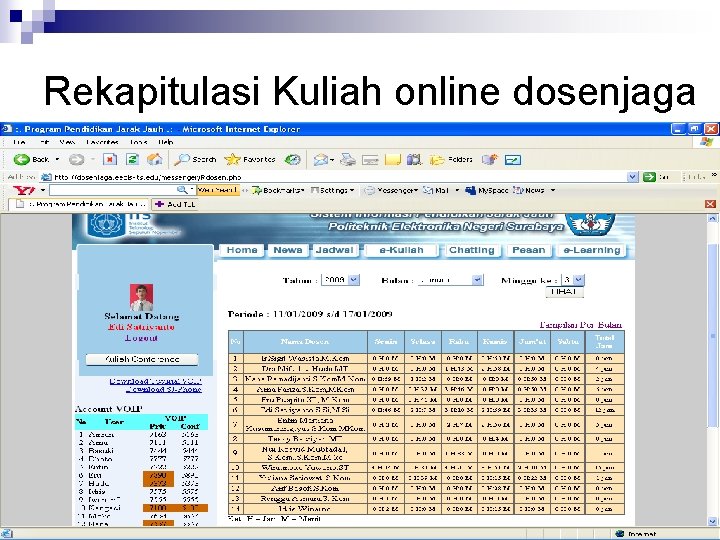Click the Home house icon in toolbar

coord(155,159)
